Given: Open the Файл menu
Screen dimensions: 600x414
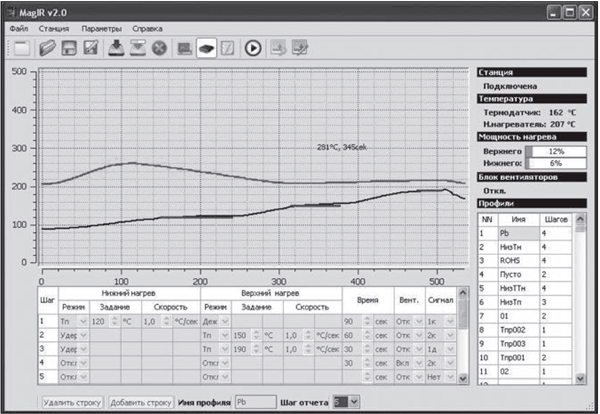Looking at the screenshot, I should (x=19, y=29).
